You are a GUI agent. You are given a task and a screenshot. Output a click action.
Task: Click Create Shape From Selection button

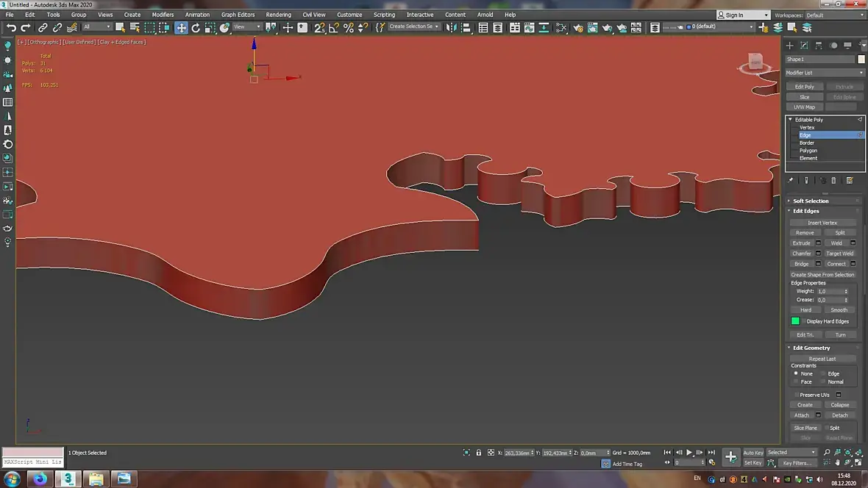[822, 274]
